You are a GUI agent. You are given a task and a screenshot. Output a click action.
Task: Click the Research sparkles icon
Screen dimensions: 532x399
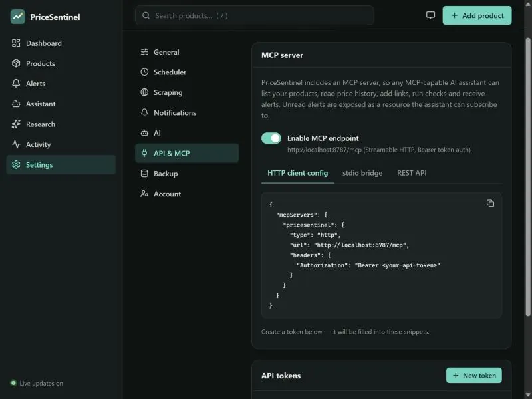tap(16, 124)
